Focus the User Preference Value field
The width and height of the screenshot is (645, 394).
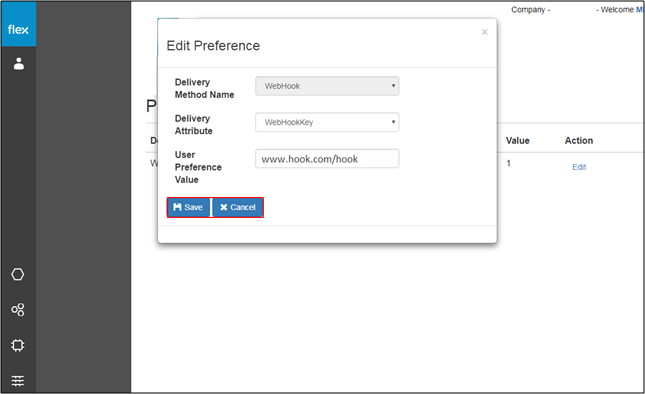point(327,159)
